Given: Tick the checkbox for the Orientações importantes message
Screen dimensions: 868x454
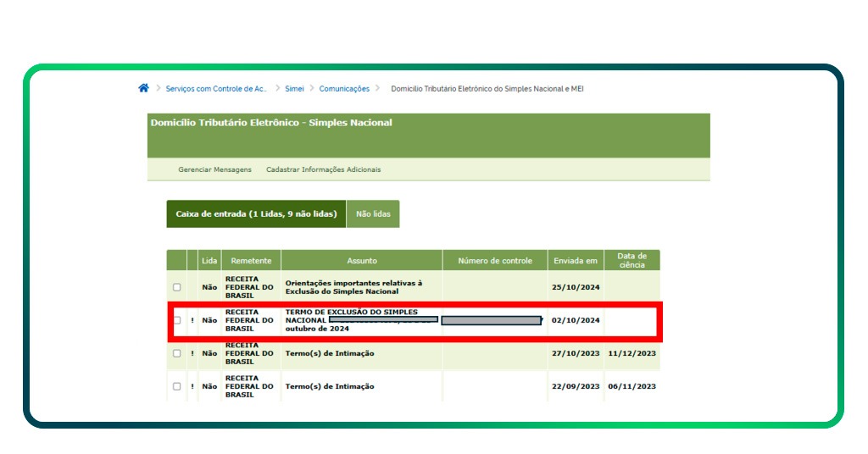Looking at the screenshot, I should tap(176, 287).
